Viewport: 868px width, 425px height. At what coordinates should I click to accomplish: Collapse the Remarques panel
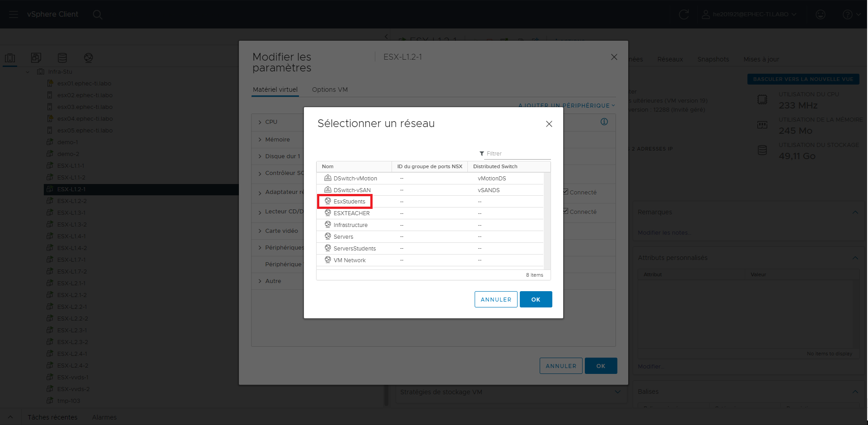(x=855, y=212)
